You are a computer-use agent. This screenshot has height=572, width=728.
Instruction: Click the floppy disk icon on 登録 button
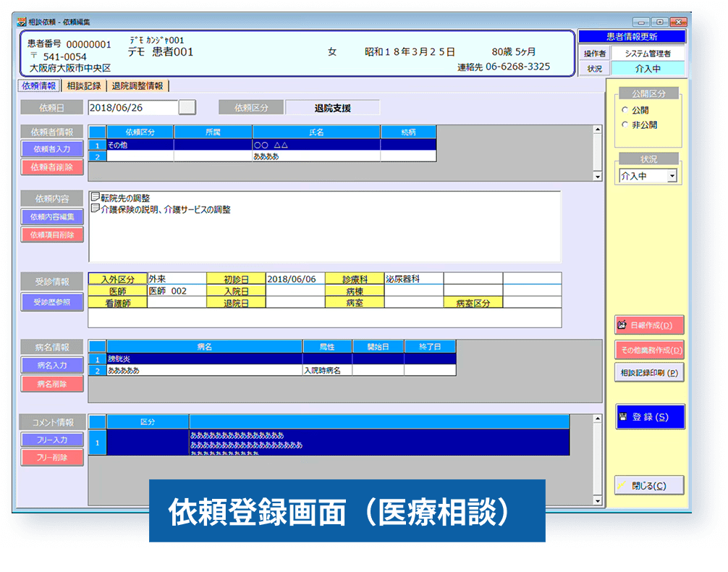[624, 416]
